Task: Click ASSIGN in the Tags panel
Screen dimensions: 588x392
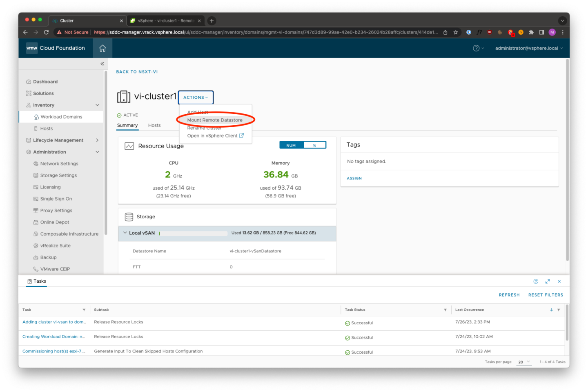Action: pos(354,178)
